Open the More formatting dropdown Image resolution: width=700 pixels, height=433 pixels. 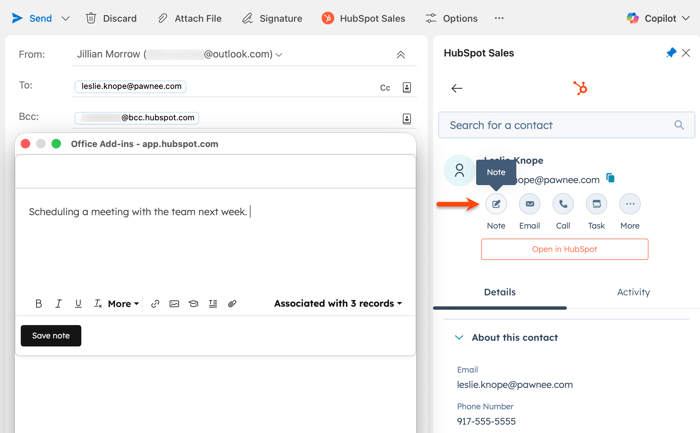click(x=123, y=304)
